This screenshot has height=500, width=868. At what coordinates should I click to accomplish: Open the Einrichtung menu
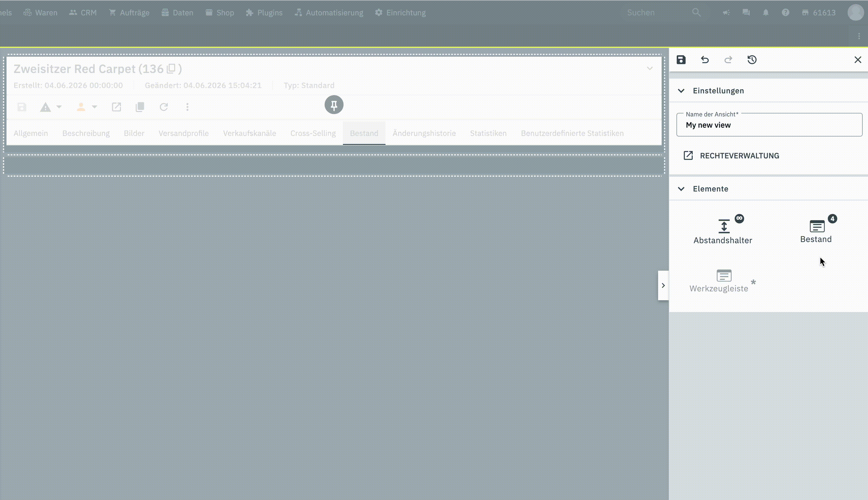coord(400,13)
